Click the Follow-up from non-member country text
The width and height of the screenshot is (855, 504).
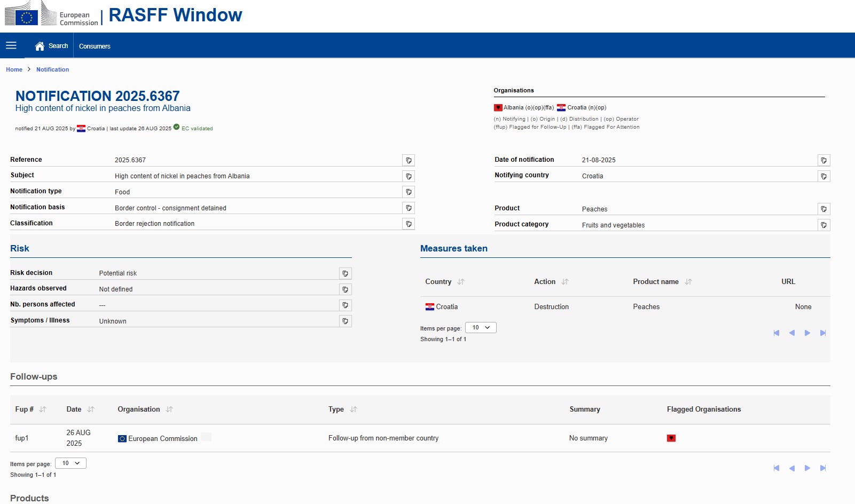tap(383, 438)
